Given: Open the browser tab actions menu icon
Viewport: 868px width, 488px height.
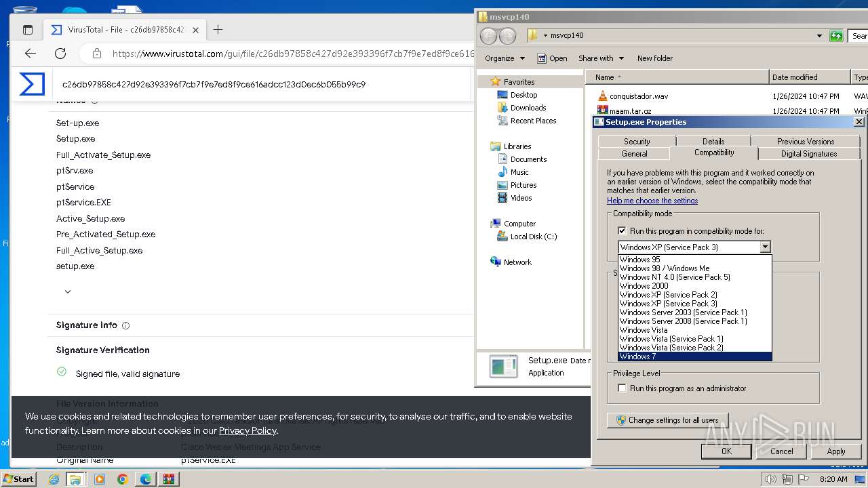Looking at the screenshot, I should pyautogui.click(x=28, y=30).
